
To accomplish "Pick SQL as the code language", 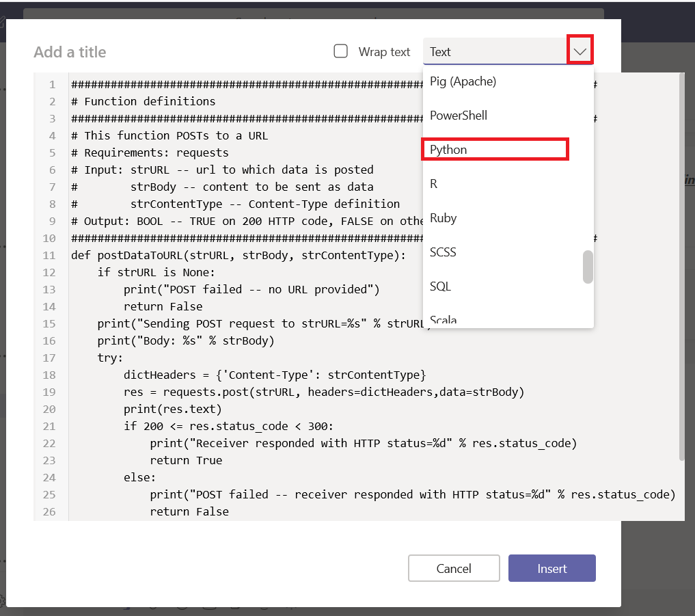I will [x=440, y=286].
